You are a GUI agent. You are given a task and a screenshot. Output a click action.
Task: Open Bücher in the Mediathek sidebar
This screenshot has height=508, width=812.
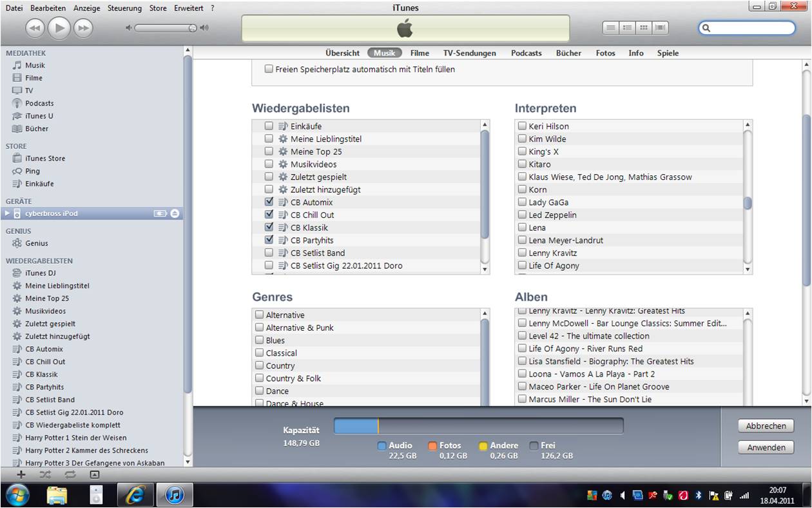pos(37,129)
